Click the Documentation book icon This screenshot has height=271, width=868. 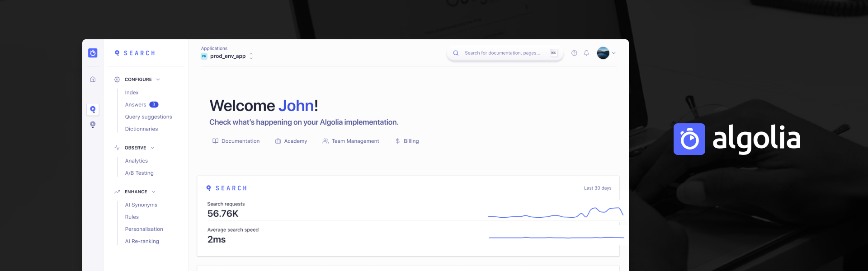[x=215, y=141]
